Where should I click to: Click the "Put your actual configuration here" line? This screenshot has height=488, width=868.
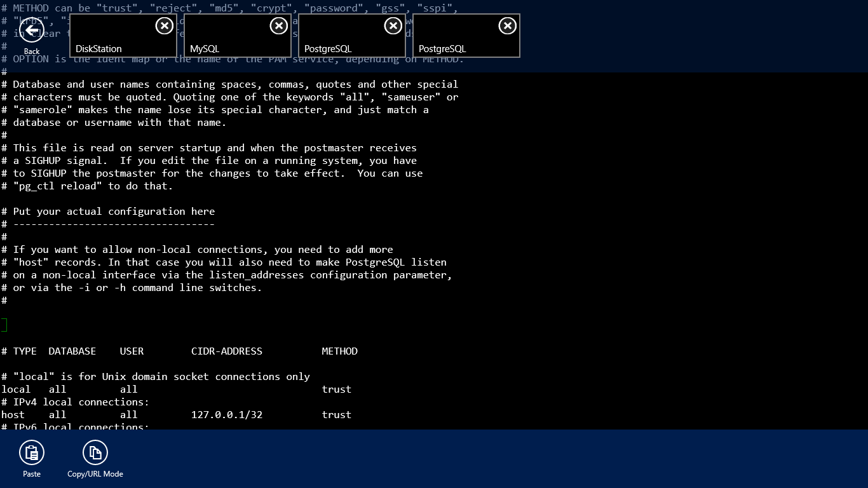tap(114, 212)
